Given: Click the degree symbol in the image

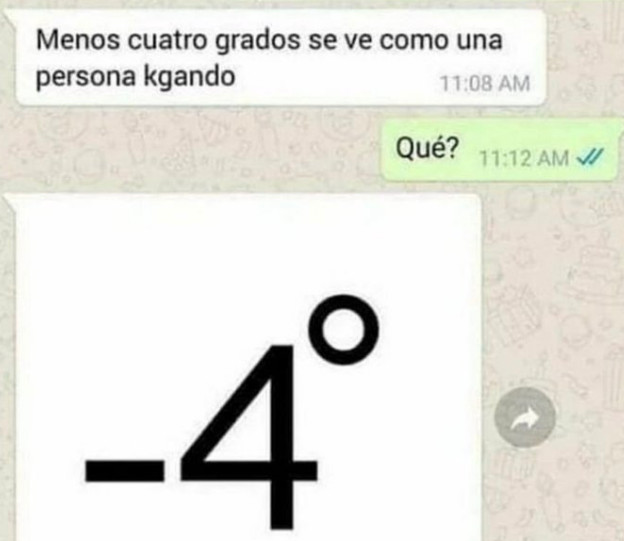Looking at the screenshot, I should click(344, 330).
